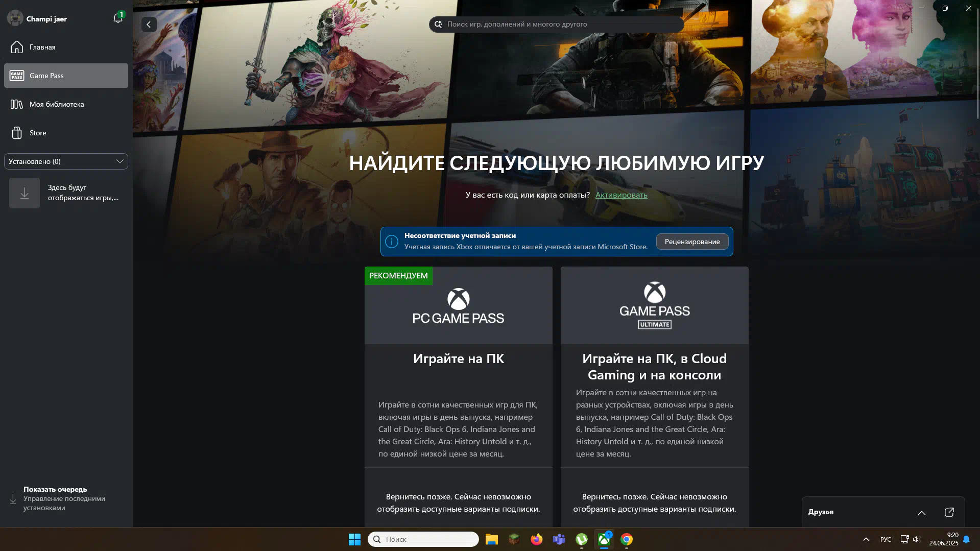Switch the РУС input language

pos(886,539)
